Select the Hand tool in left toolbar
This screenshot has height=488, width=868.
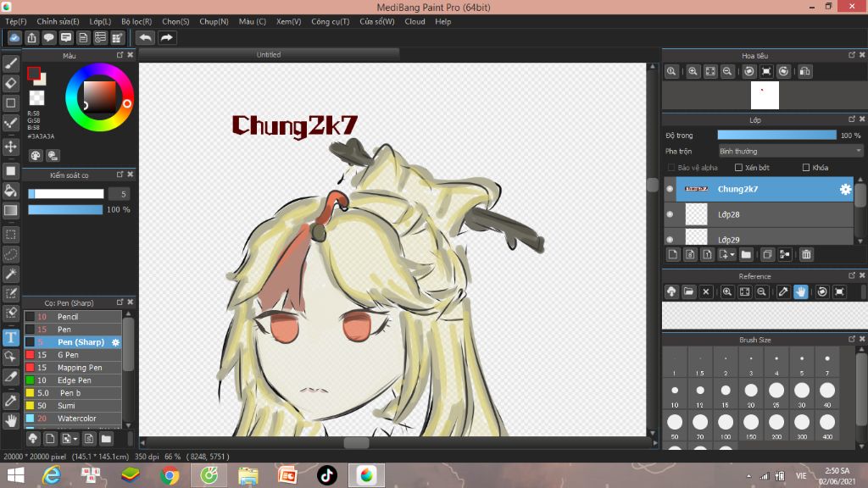tap(10, 421)
